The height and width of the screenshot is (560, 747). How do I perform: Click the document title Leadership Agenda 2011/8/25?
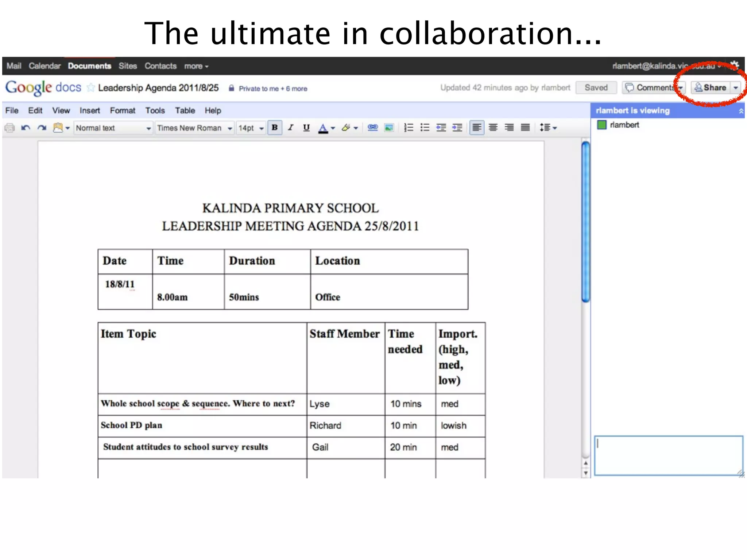coord(158,88)
